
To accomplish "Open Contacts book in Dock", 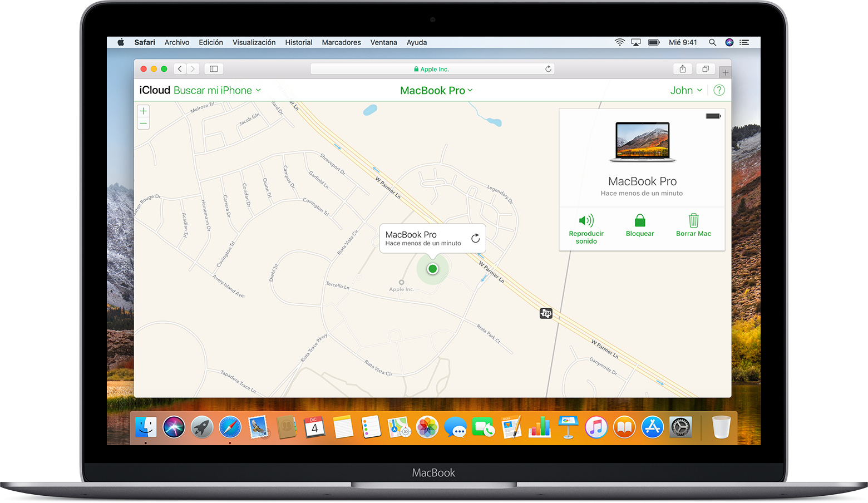I will (x=287, y=427).
